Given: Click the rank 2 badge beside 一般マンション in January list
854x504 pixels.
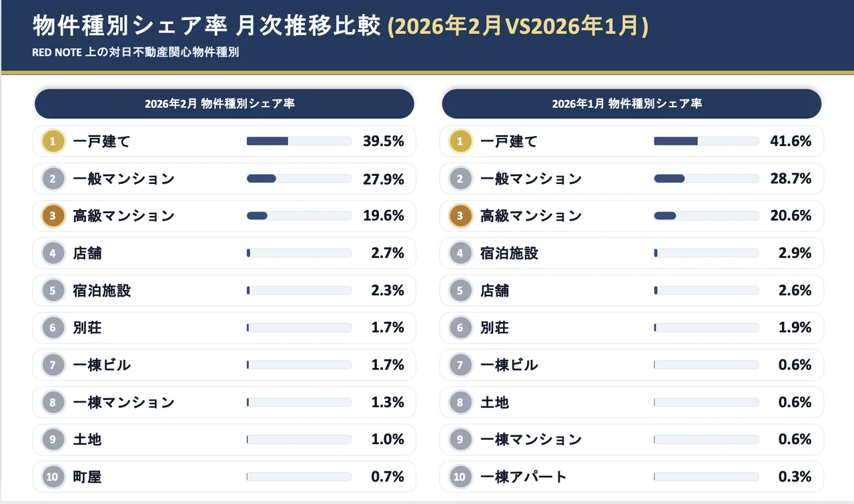Looking at the screenshot, I should click(460, 179).
